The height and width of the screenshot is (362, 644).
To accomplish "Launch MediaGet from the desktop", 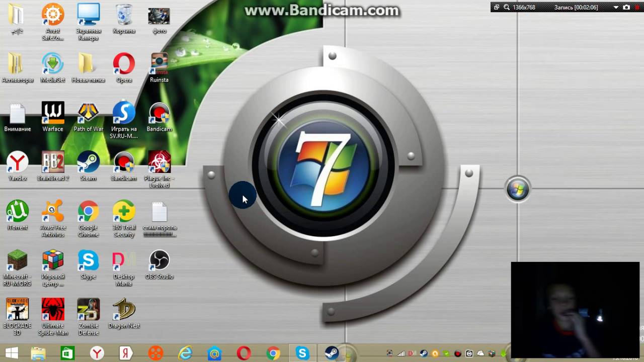I will pos(53,68).
